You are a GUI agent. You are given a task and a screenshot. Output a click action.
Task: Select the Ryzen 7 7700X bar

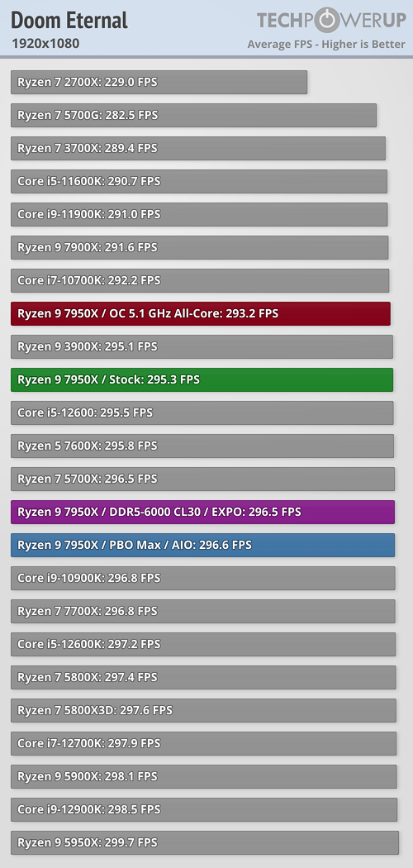click(x=203, y=611)
